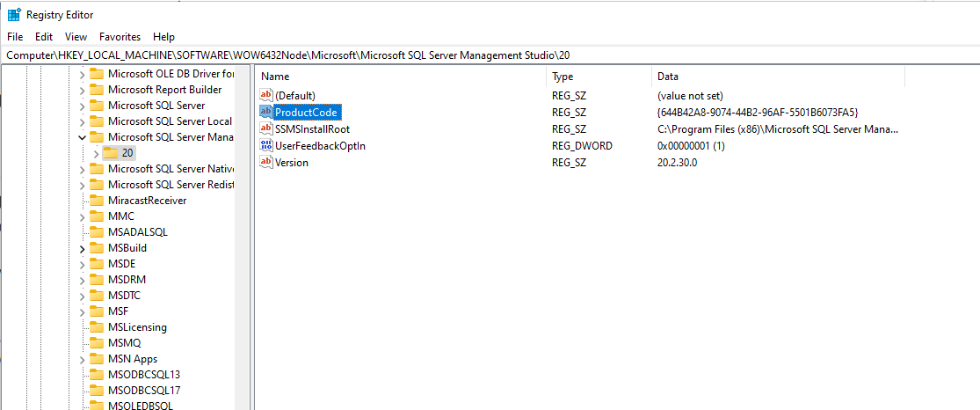The width and height of the screenshot is (980, 410).
Task: Select the SSMSInstallRoot value string icon
Action: pyautogui.click(x=266, y=129)
